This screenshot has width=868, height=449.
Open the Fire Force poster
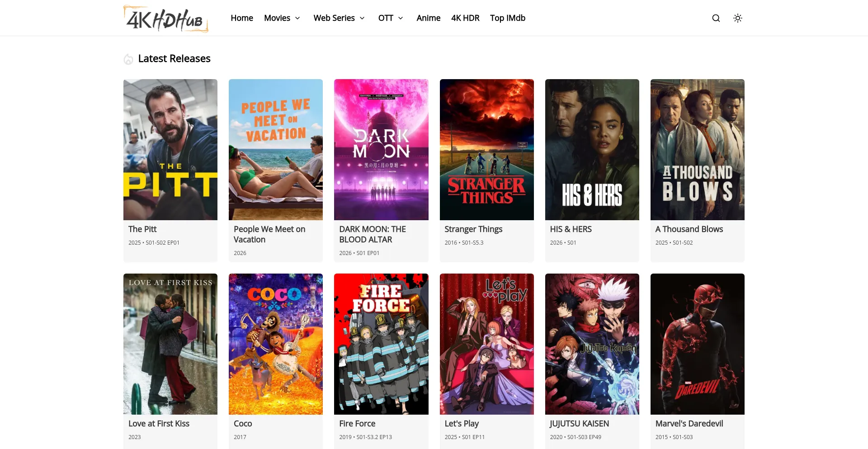(381, 344)
